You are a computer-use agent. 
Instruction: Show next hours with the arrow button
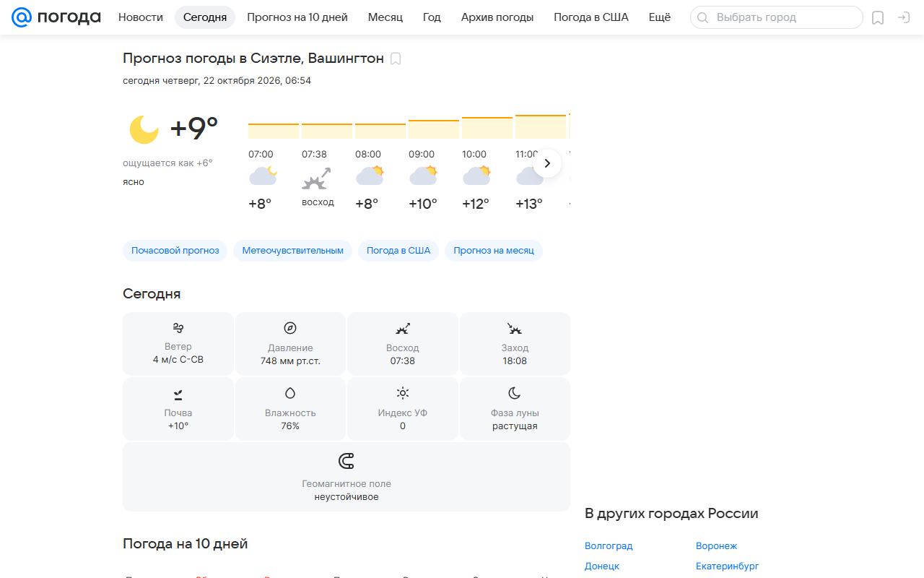pyautogui.click(x=547, y=163)
